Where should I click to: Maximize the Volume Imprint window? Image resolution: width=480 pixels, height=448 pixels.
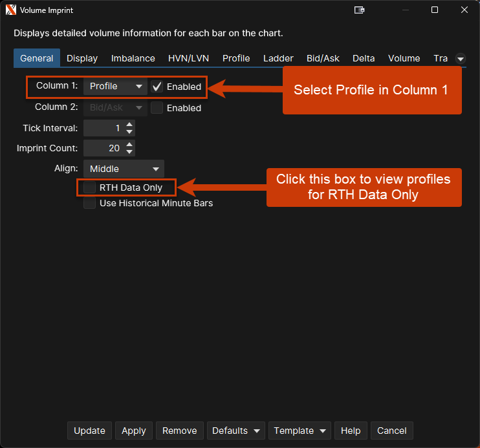[435, 10]
